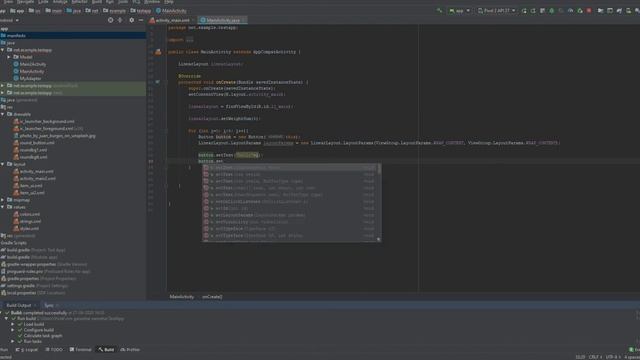Select MainActivity.java editor tab
The image size is (640, 360).
tap(223, 20)
